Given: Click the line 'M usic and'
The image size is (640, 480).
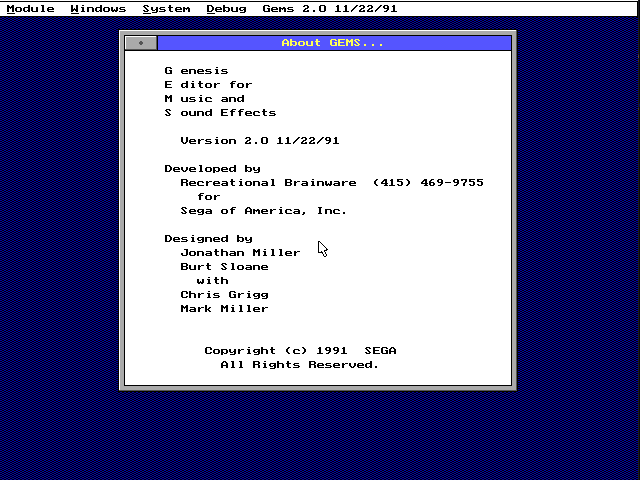Looking at the screenshot, I should tap(204, 98).
